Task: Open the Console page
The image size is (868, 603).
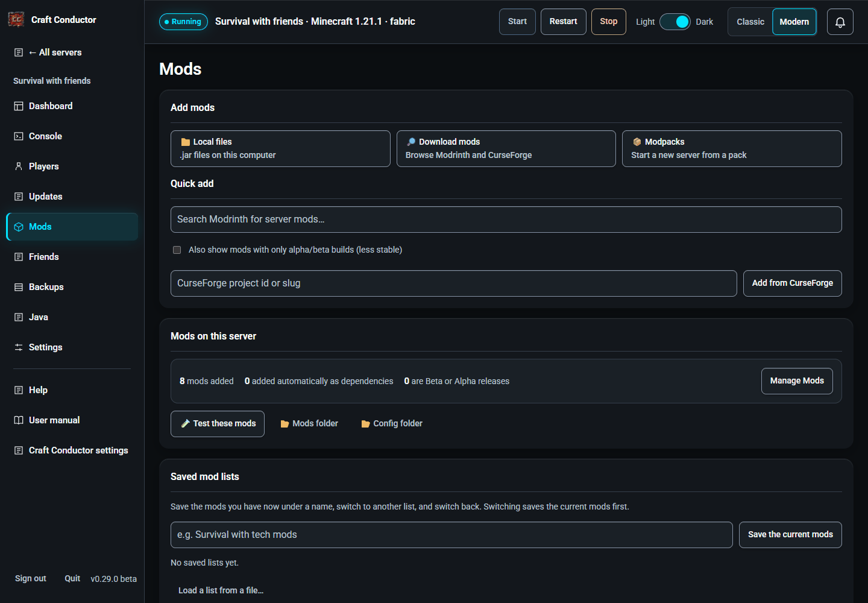Action: point(72,136)
